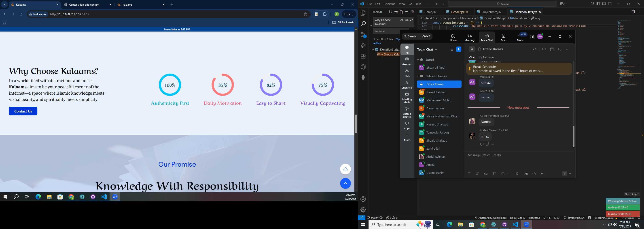
Task: Open text formatting options in message toolbar
Action: tap(469, 174)
